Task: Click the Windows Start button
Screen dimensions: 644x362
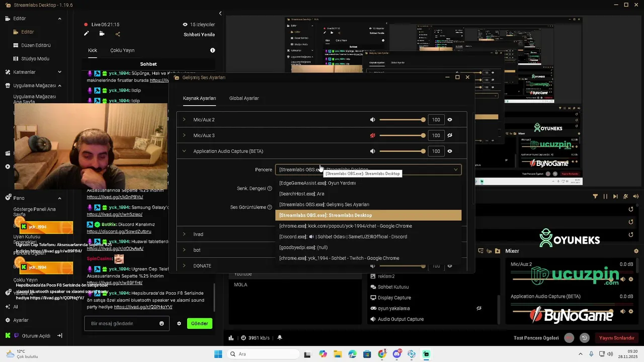Action: click(218, 354)
